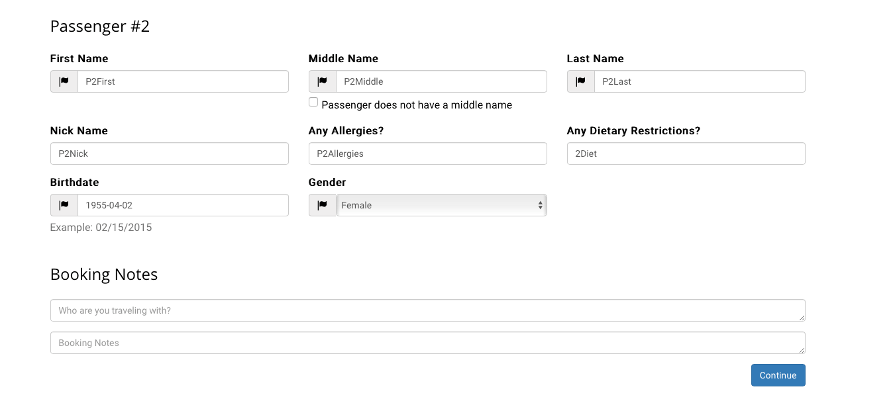The width and height of the screenshot is (895, 400).
Task: Focus the Booking Notes textarea
Action: [427, 343]
